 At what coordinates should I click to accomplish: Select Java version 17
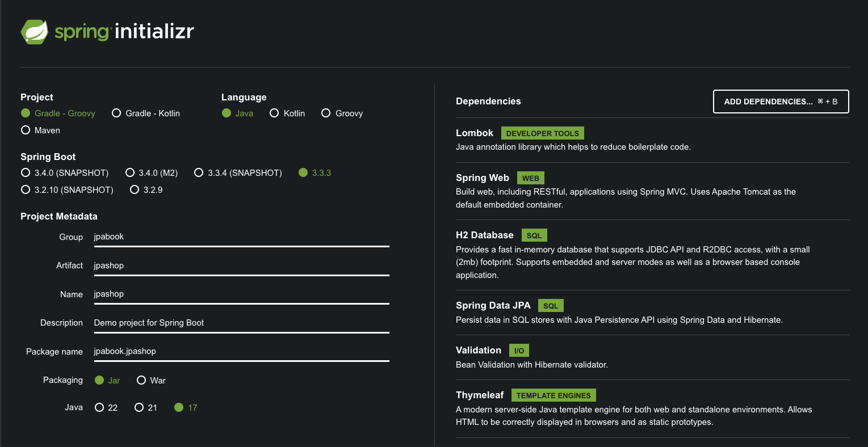[x=186, y=408]
